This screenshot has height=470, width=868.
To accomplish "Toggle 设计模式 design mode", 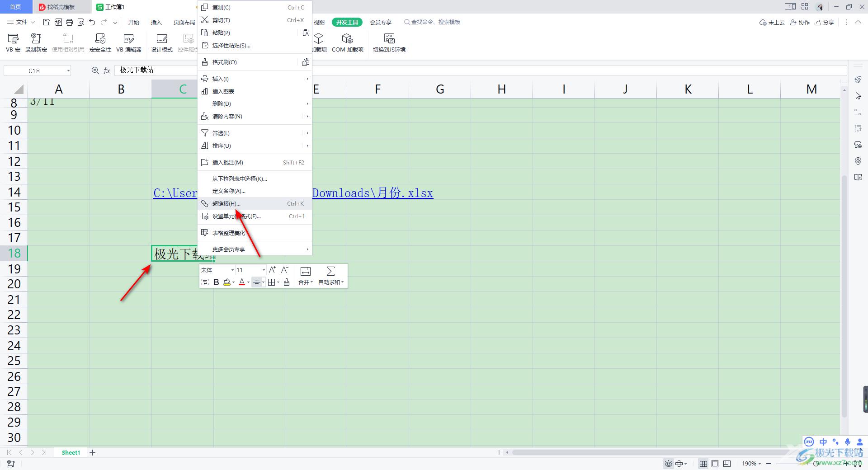I will click(x=162, y=43).
